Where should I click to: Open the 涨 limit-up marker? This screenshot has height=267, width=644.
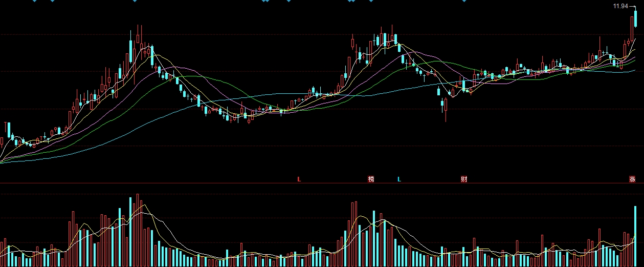(x=632, y=179)
